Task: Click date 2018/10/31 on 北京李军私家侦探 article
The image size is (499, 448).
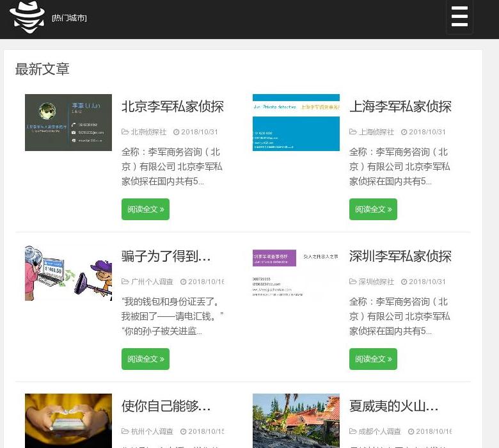Action: [x=200, y=132]
